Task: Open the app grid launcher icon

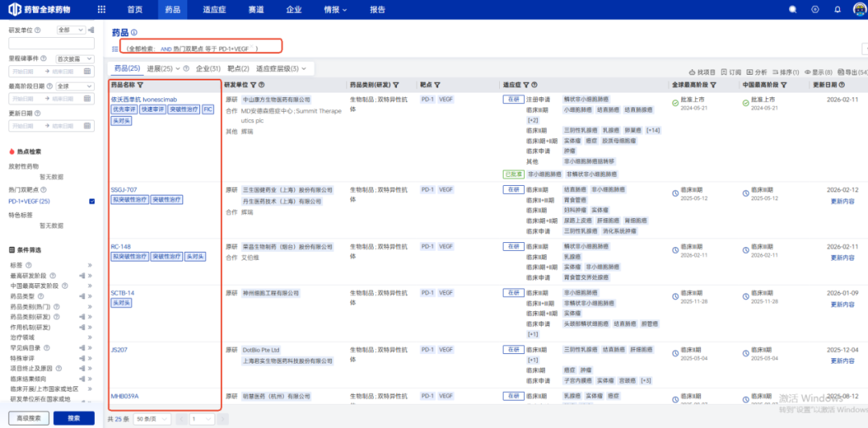Action: tap(101, 10)
